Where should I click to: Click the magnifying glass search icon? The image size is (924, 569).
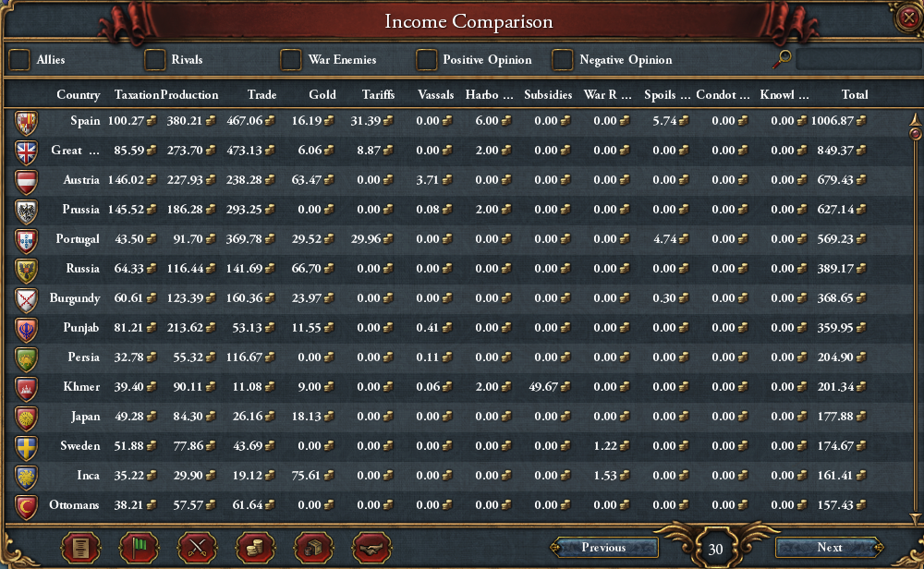pyautogui.click(x=782, y=59)
